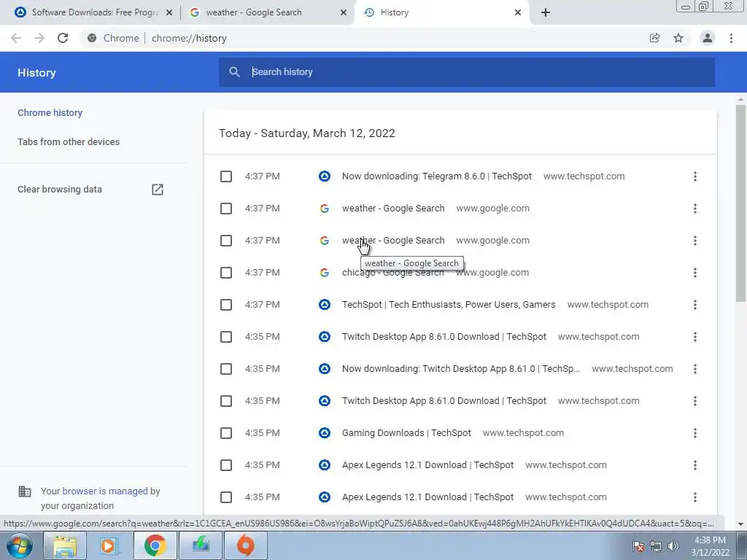The image size is (747, 560).
Task: Open more actions for Telegram 8.6.0 entry
Action: [x=695, y=176]
